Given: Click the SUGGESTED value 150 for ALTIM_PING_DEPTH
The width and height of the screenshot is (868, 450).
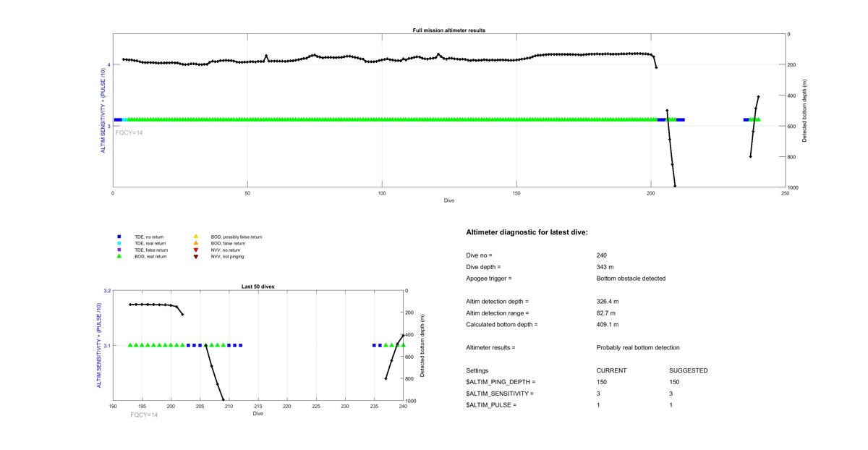Looking at the screenshot, I should [x=674, y=382].
